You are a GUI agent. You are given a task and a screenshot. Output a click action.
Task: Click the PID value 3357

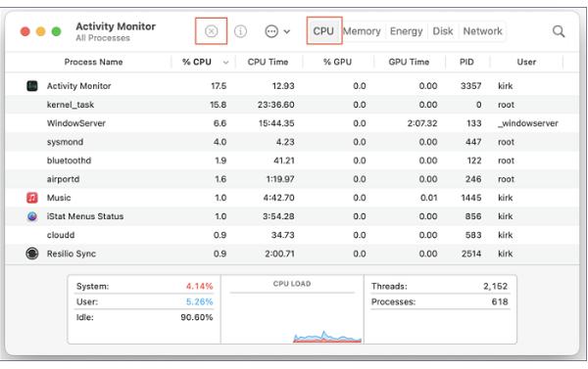(471, 86)
